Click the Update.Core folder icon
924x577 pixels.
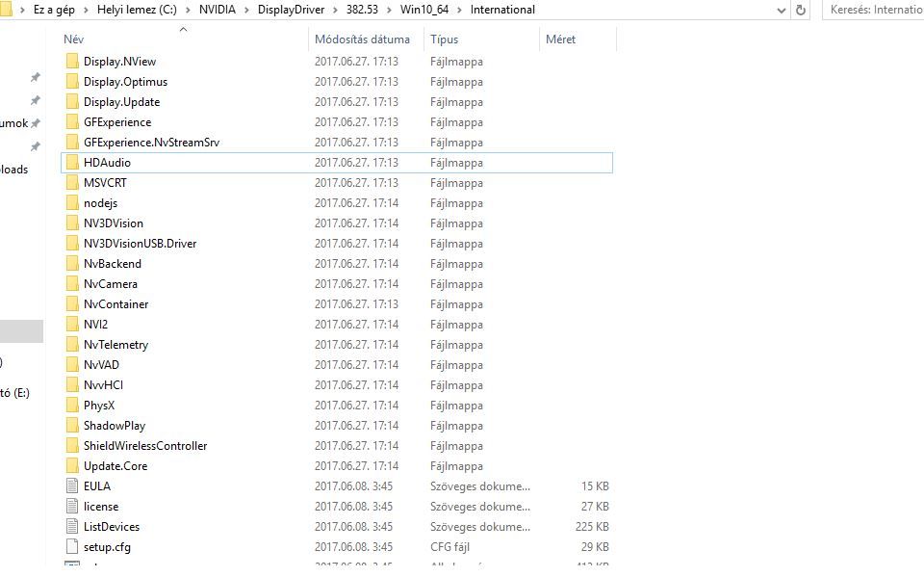[x=72, y=465]
